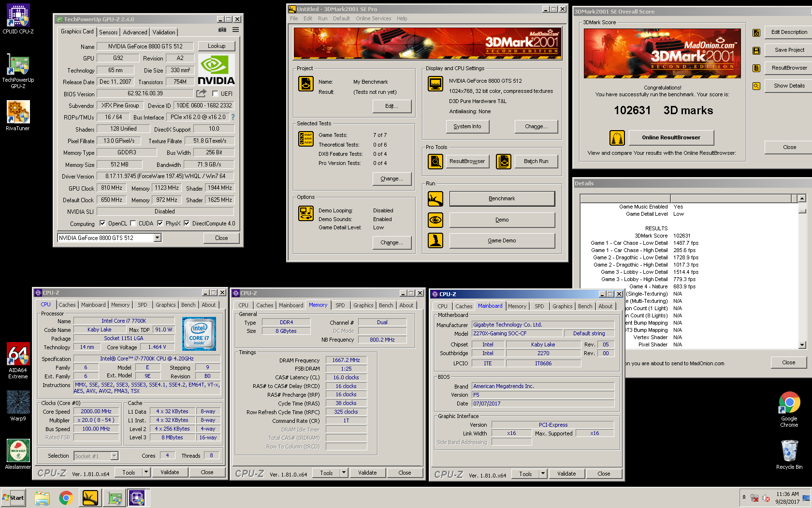Click System Info button
Screen dimensions: 812x508
(467, 126)
